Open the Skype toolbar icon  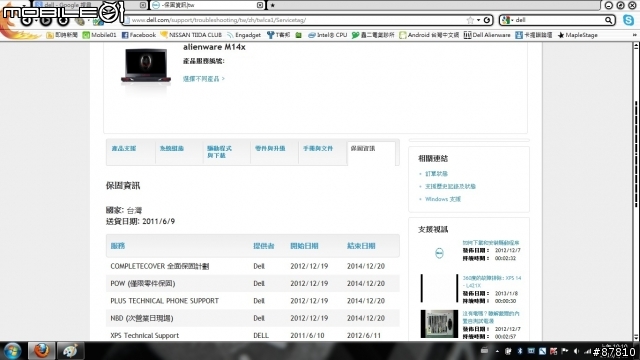tap(629, 20)
